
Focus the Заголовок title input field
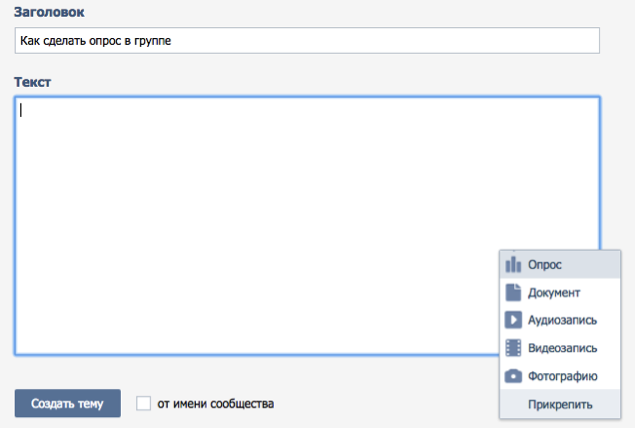pyautogui.click(x=307, y=41)
